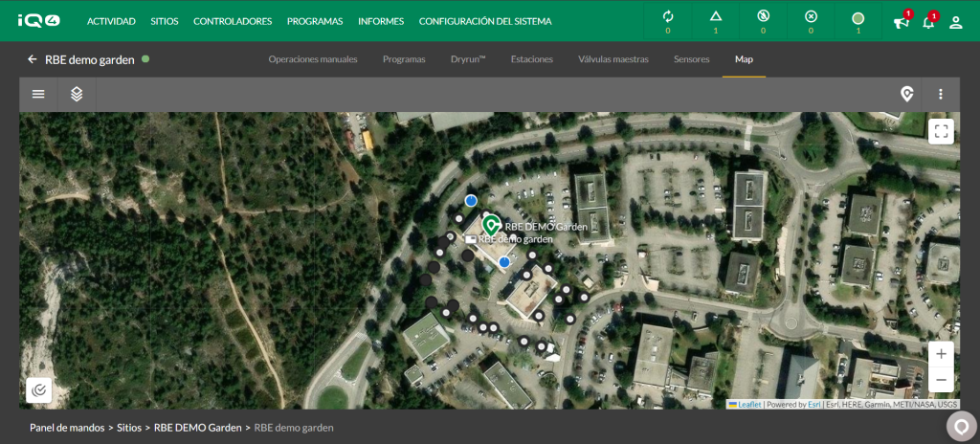Switch to the Estaciones tab
The height and width of the screenshot is (444, 980).
[x=532, y=59]
